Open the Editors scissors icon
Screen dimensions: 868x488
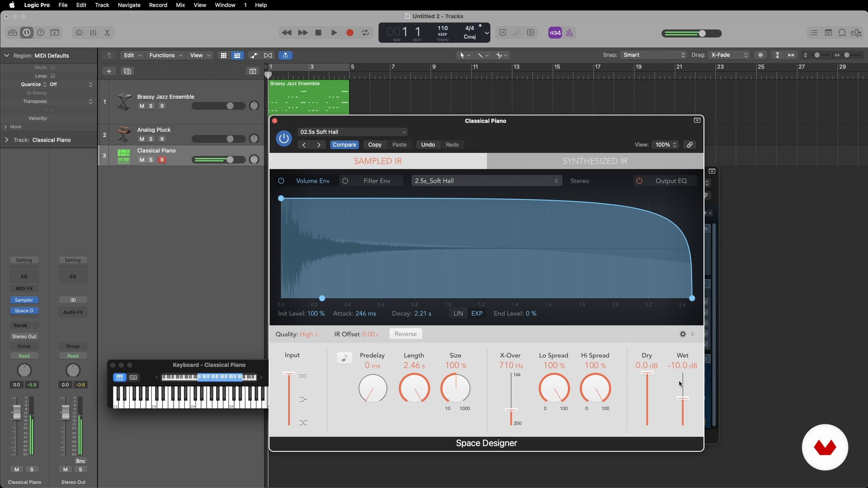[x=107, y=33]
